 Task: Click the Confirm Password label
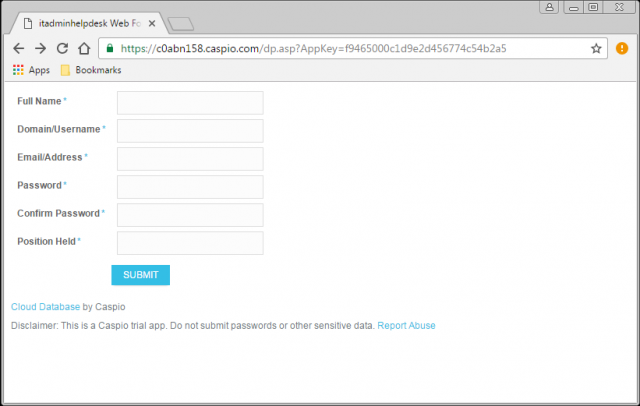click(x=58, y=213)
